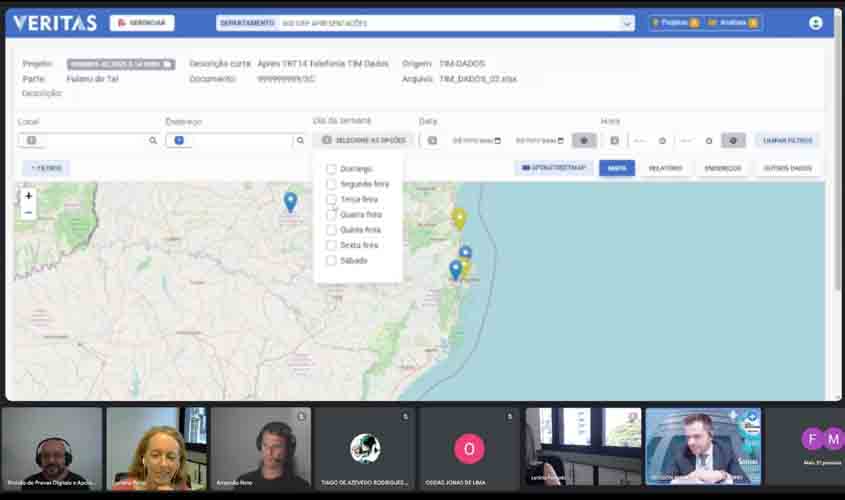The image size is (845, 500).
Task: Click the Gerenciar button
Action: [142, 23]
